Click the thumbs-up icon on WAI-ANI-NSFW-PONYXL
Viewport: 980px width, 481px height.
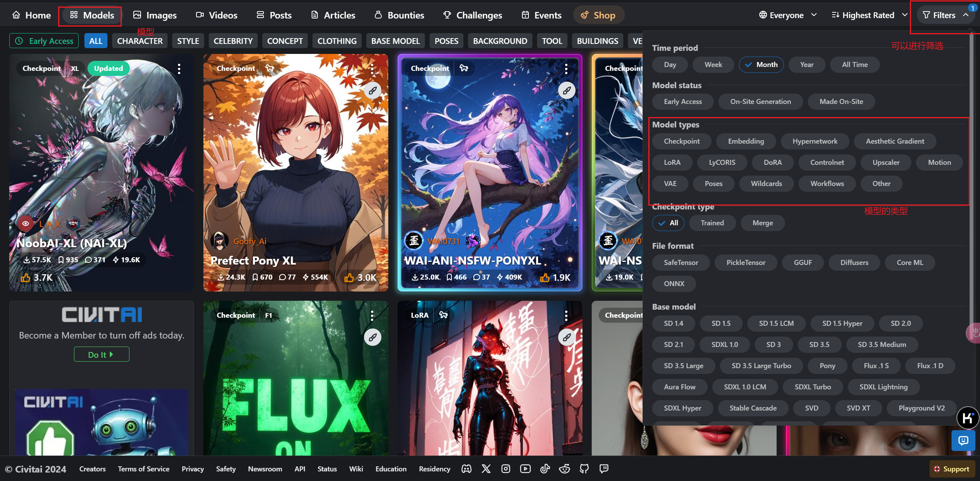(545, 277)
